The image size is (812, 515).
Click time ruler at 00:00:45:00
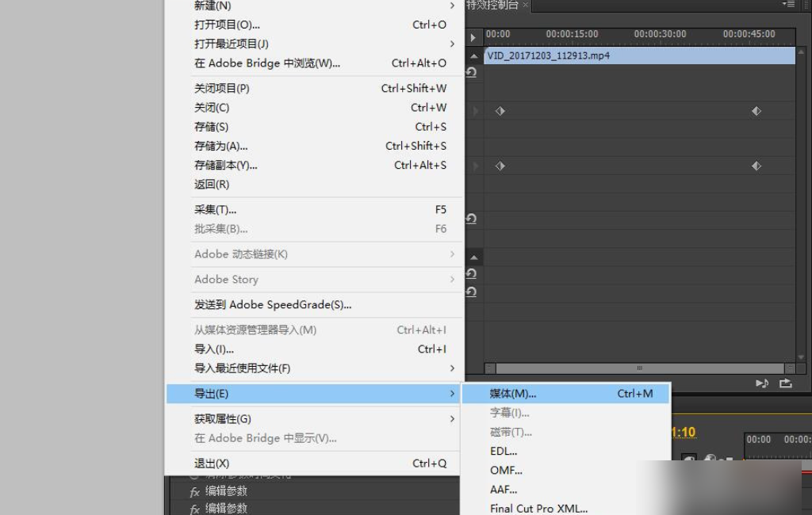click(x=749, y=34)
